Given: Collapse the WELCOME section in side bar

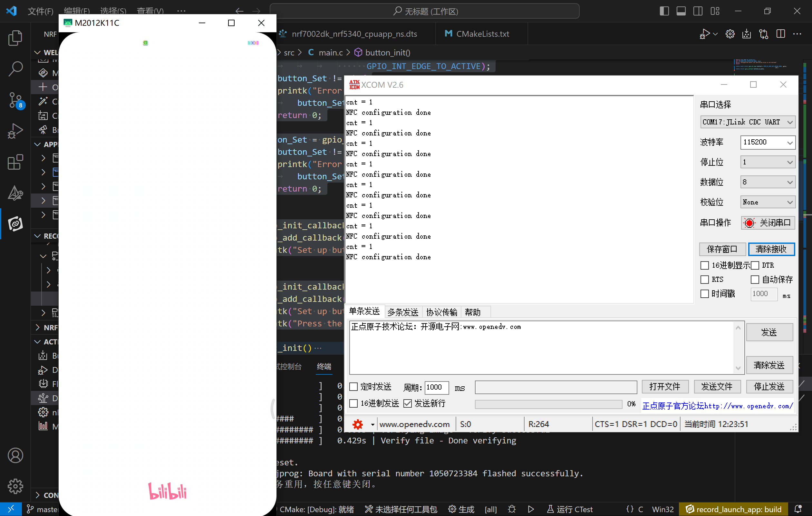Looking at the screenshot, I should 37,52.
